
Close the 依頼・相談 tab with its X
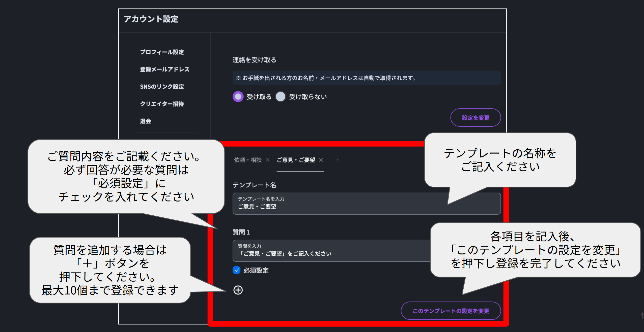268,160
